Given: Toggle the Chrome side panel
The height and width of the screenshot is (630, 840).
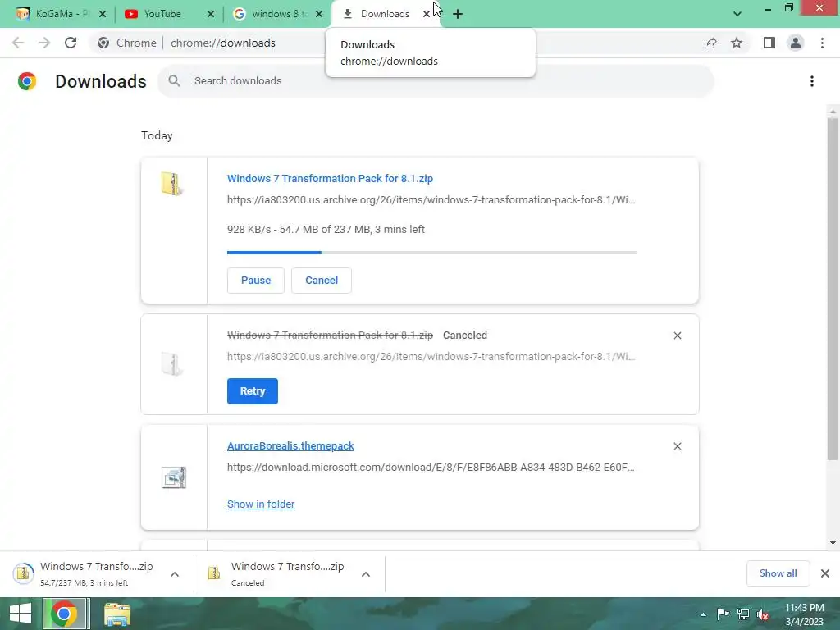Looking at the screenshot, I should pyautogui.click(x=769, y=43).
